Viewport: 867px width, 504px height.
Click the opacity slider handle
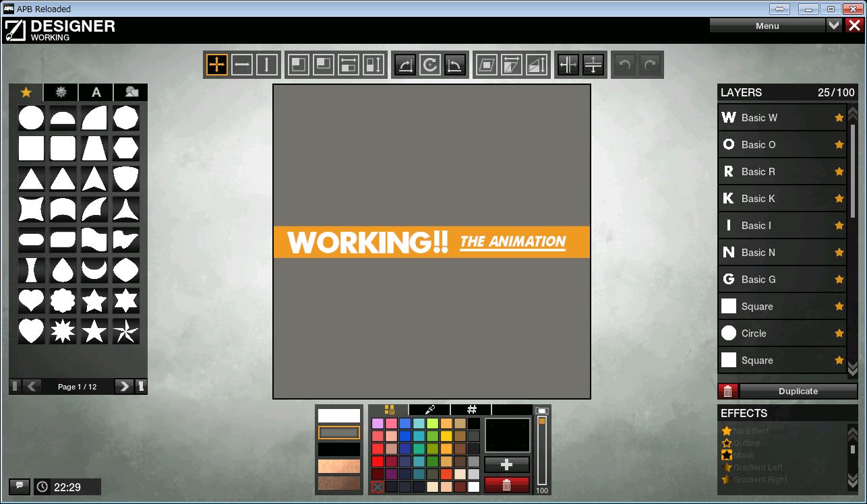[x=541, y=421]
